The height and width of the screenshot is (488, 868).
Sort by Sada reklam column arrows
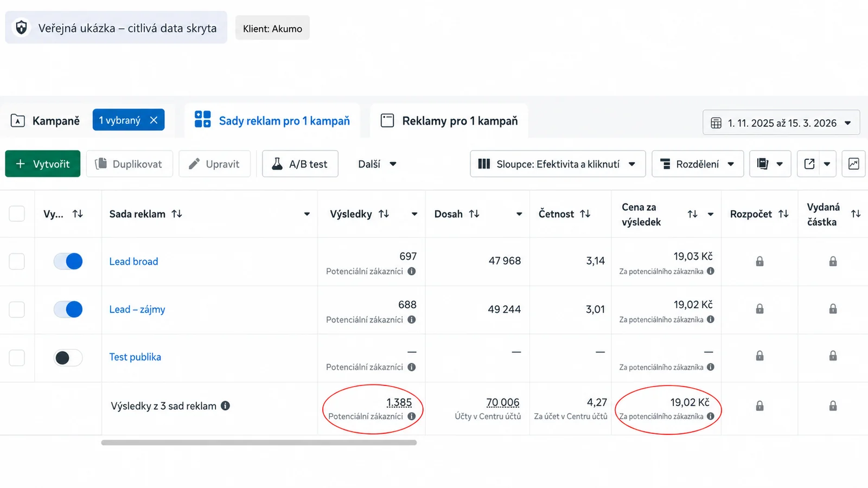tap(177, 214)
